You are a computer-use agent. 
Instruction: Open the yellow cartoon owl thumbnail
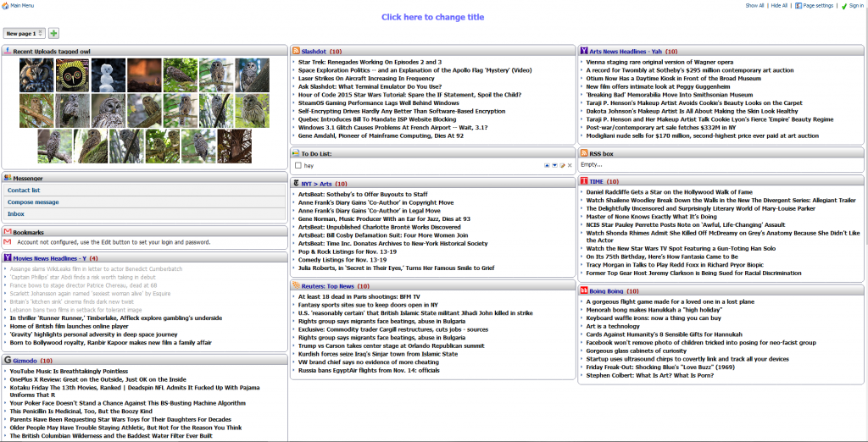(x=72, y=75)
